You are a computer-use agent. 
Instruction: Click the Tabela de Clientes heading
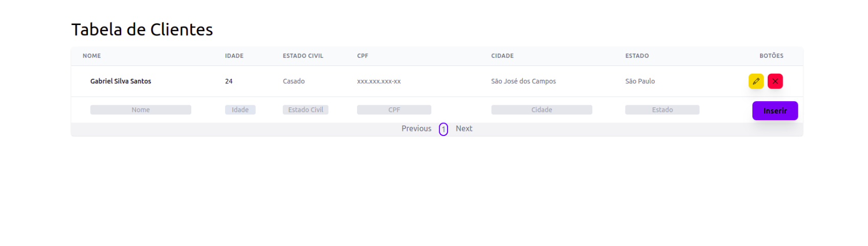click(142, 30)
